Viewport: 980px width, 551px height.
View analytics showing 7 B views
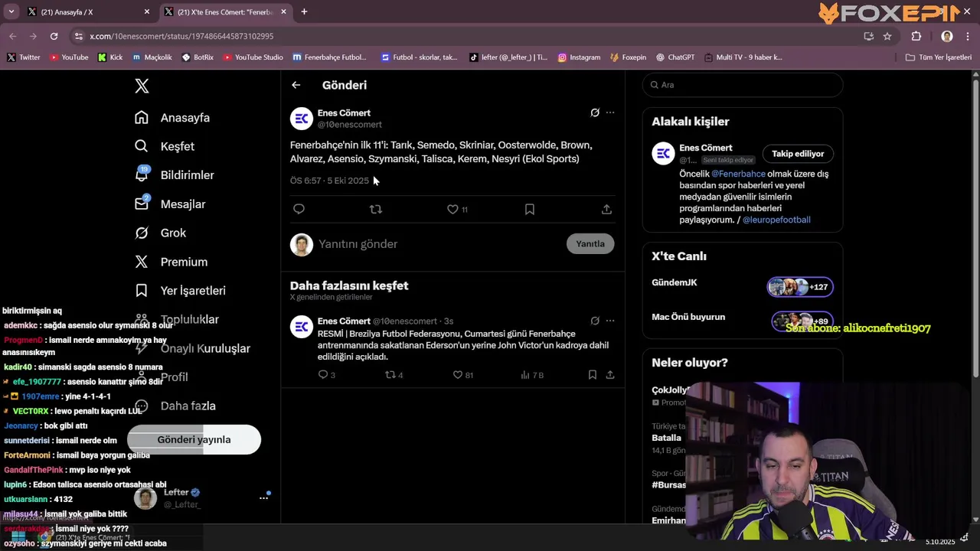click(x=531, y=375)
